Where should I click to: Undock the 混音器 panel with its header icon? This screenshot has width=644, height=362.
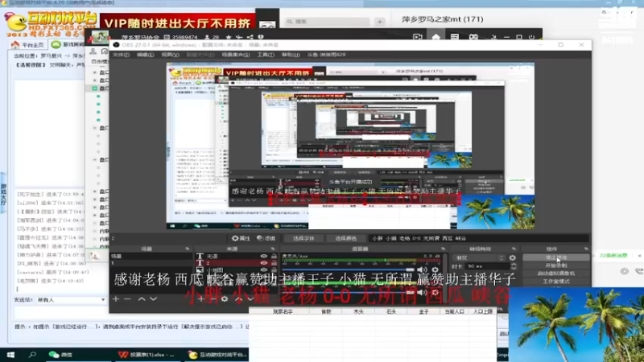coord(443,249)
